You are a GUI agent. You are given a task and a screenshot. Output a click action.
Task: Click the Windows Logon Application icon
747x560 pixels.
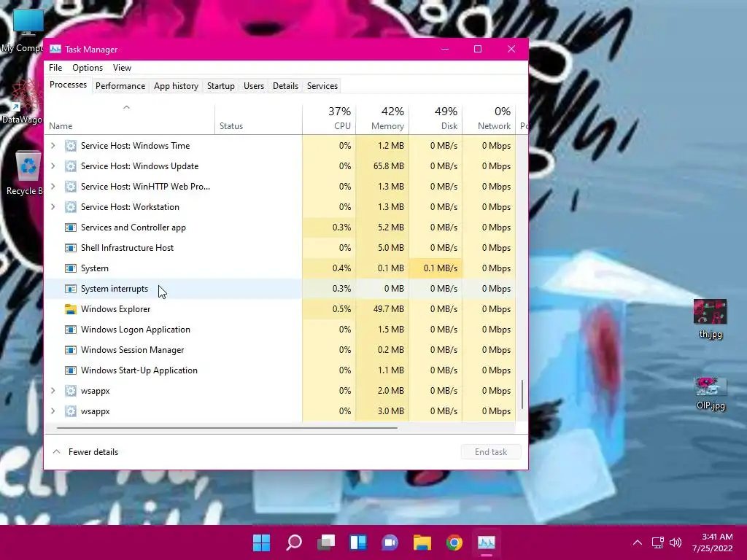click(x=71, y=330)
